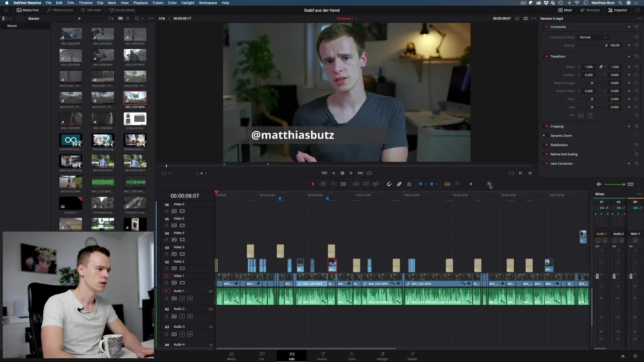Click the Zoom X value field
The image size is (644, 362).
(589, 67)
